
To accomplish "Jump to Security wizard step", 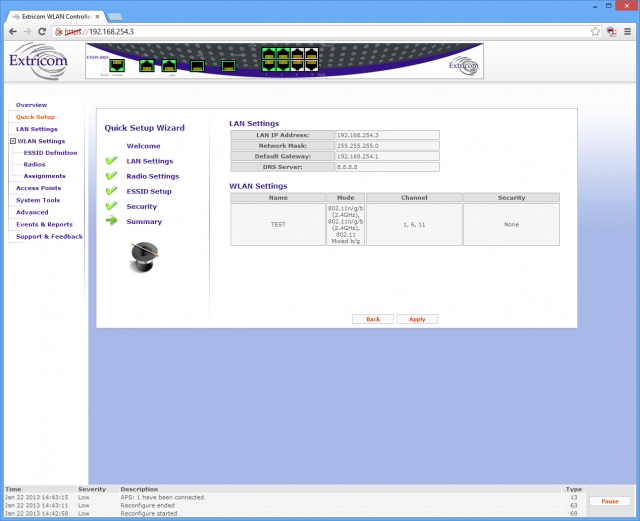I will (x=142, y=206).
